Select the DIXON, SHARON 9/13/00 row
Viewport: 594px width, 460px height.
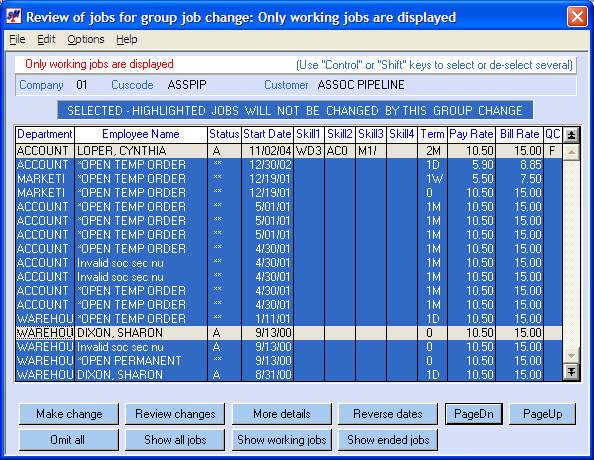click(x=289, y=333)
